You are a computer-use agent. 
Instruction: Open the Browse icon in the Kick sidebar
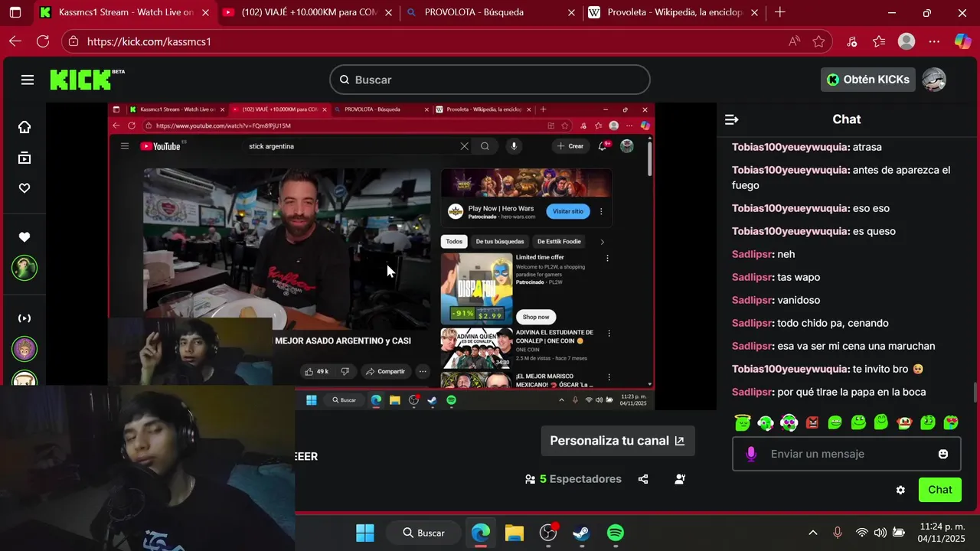tap(24, 158)
